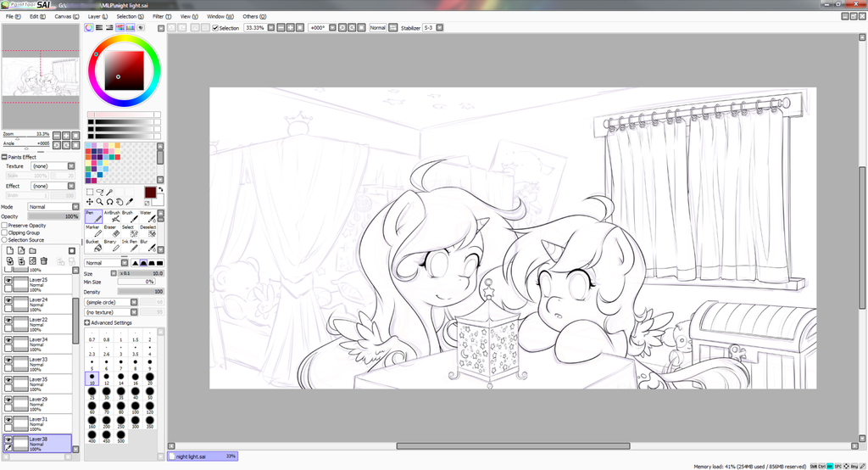Click the navigator canvas thumbnail
Image resolution: width=868 pixels, height=470 pixels.
41,76
